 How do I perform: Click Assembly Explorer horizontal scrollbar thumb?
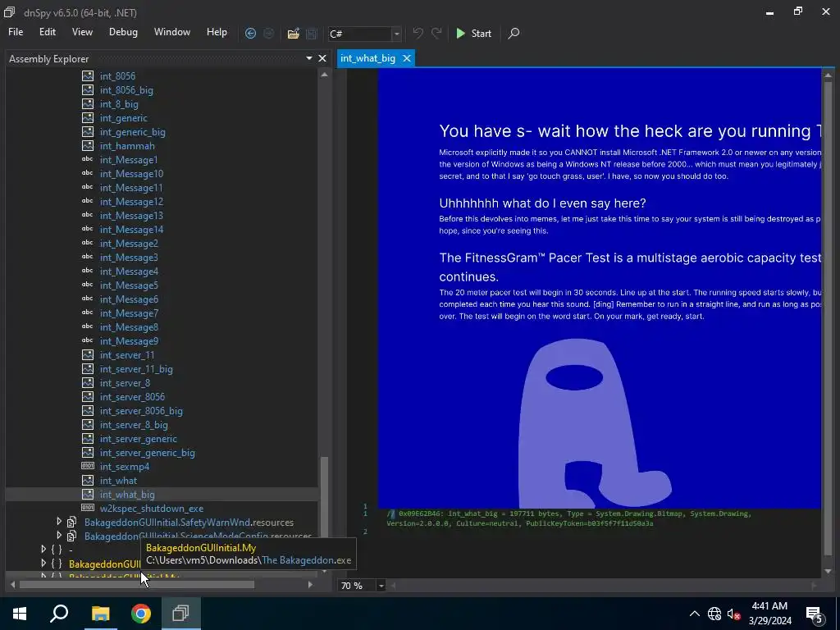point(137,584)
